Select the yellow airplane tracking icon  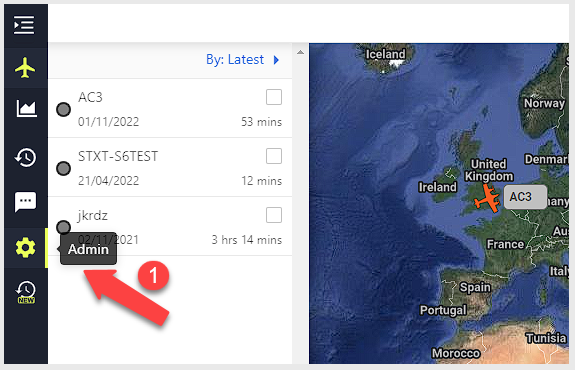[x=25, y=67]
